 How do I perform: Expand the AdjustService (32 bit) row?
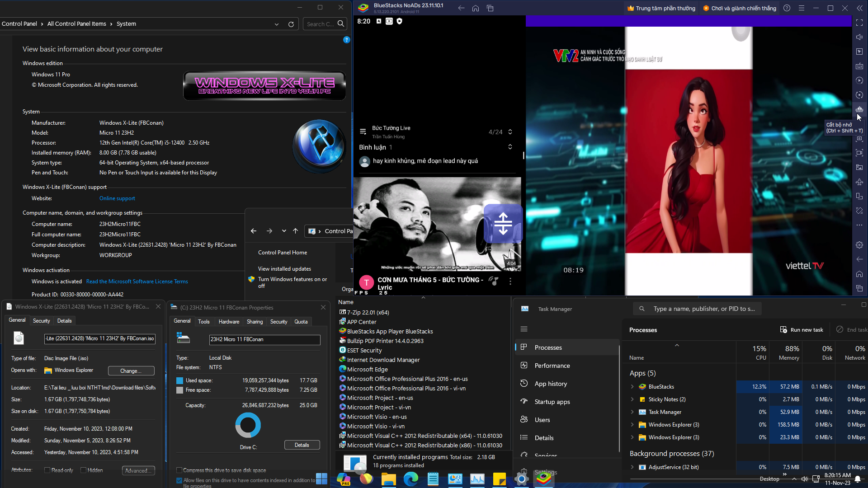(632, 467)
